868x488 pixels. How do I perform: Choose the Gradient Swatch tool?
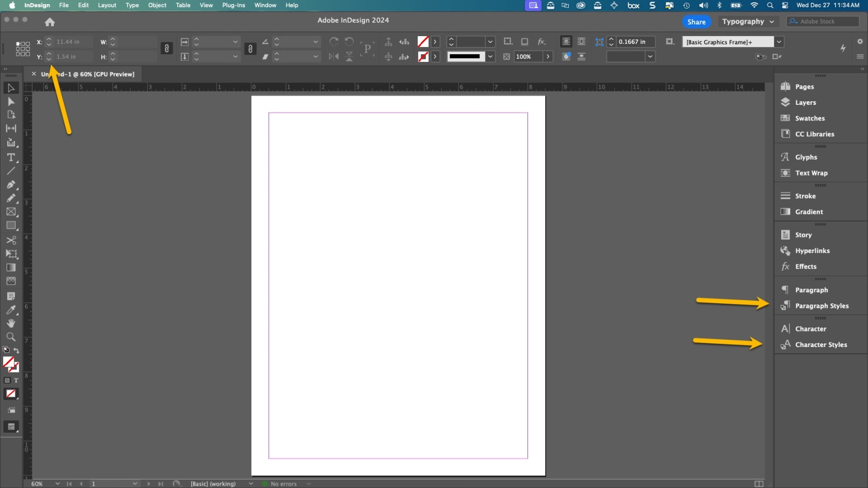click(x=11, y=267)
